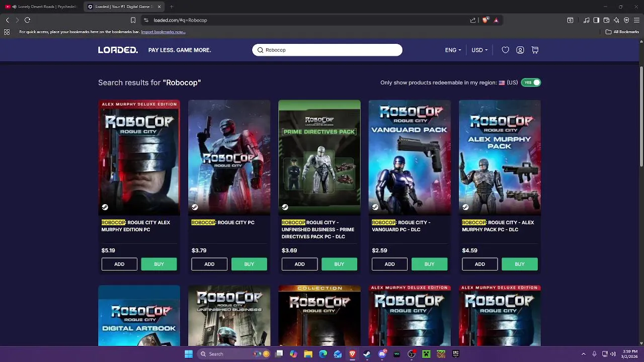Click the Brave Shields lion icon
Viewport: 644px width, 362px height.
(x=485, y=20)
